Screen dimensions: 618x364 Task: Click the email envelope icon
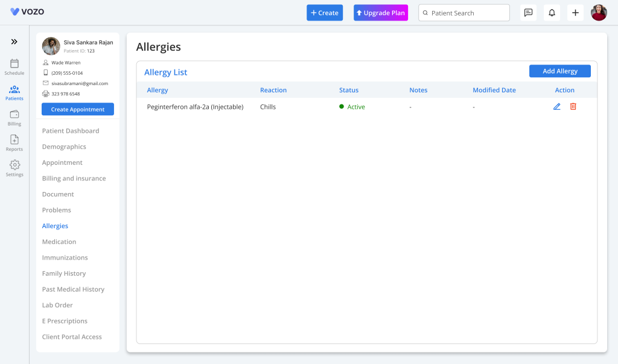click(46, 83)
